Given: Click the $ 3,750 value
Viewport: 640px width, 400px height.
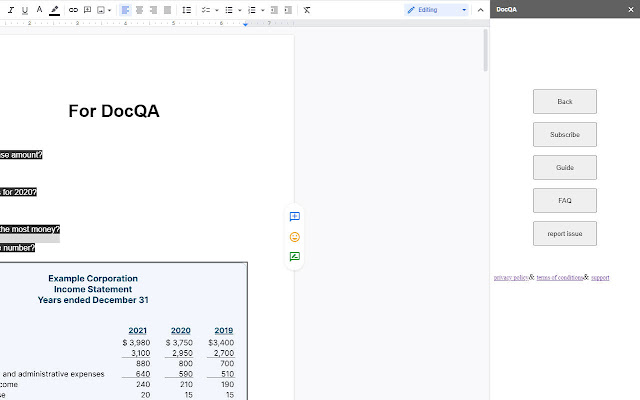Looking at the screenshot, I should 179,342.
